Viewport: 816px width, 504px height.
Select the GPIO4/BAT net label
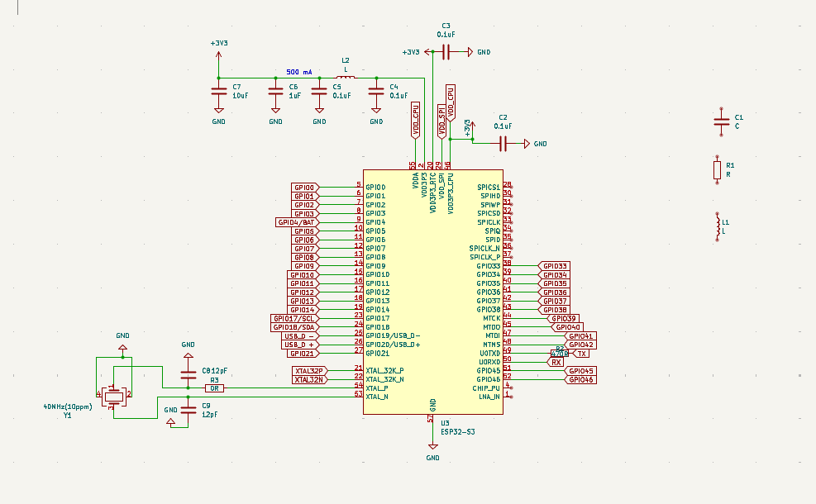(295, 221)
